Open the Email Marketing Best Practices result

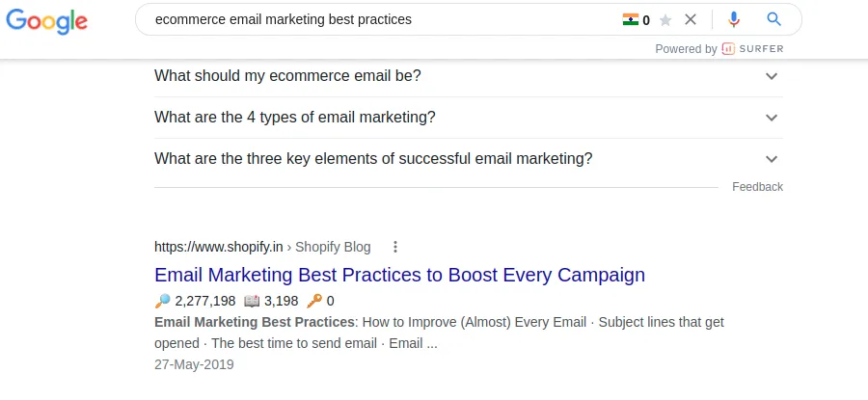(x=399, y=275)
